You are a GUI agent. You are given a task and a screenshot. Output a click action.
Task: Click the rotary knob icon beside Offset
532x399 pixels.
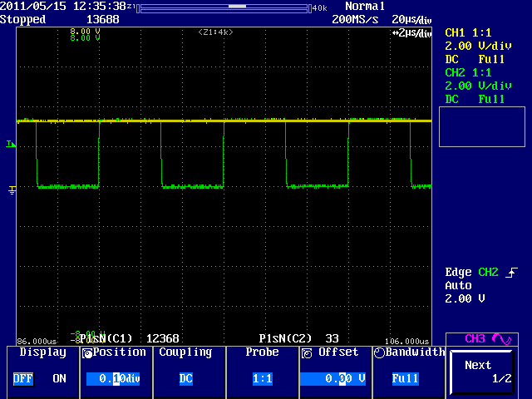point(307,352)
